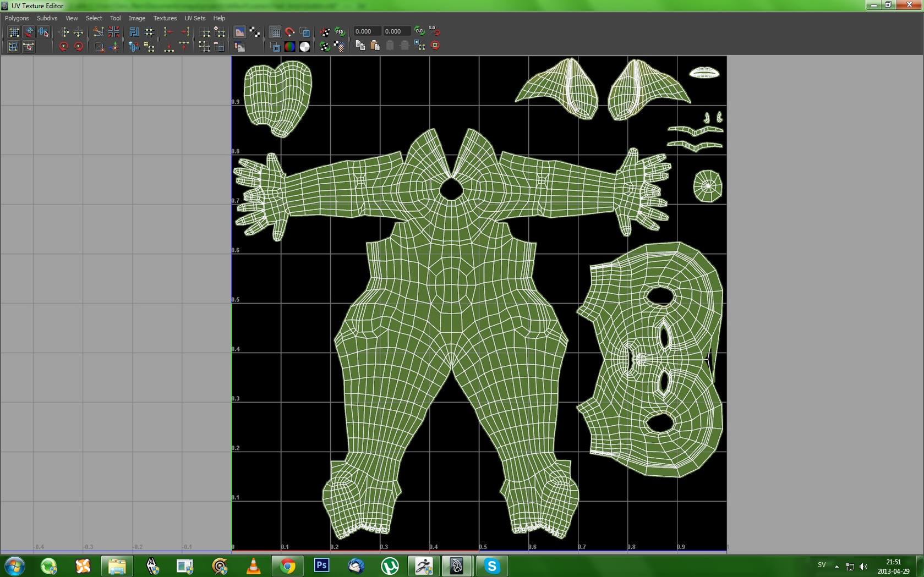The width and height of the screenshot is (924, 577).
Task: Click the U coordinate input field
Action: [x=367, y=31]
